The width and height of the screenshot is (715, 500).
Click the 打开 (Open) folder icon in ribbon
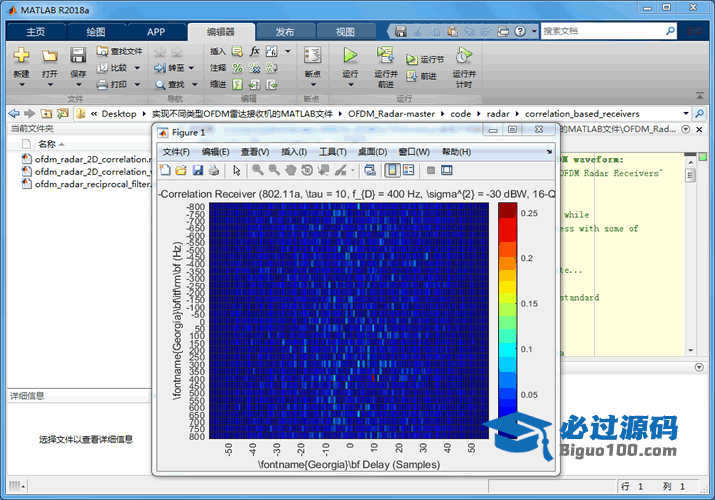pos(50,56)
